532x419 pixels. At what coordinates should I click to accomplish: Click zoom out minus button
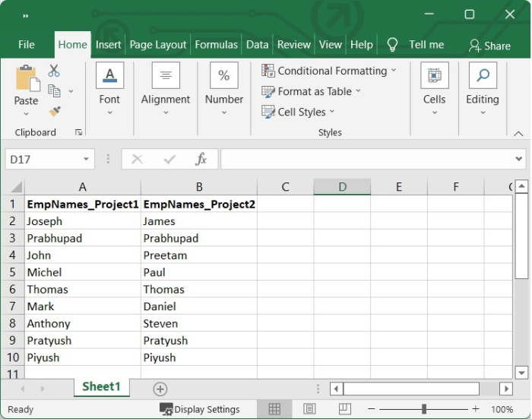point(372,409)
